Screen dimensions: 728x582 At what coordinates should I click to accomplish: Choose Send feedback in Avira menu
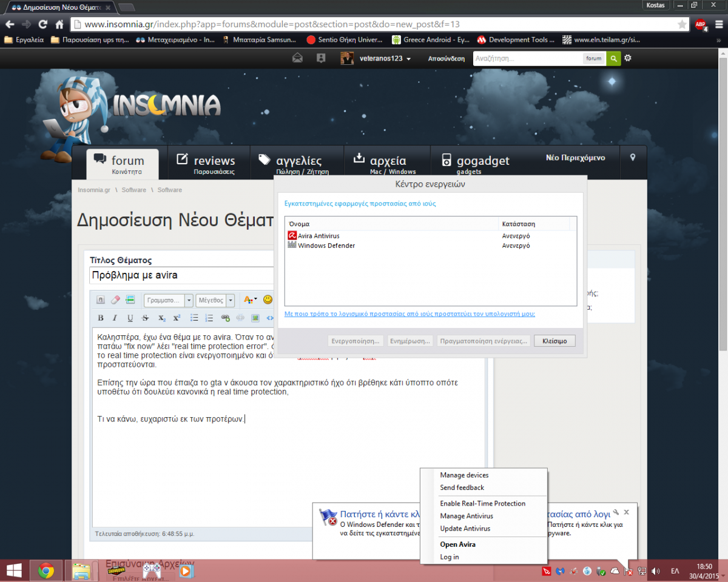pyautogui.click(x=462, y=487)
